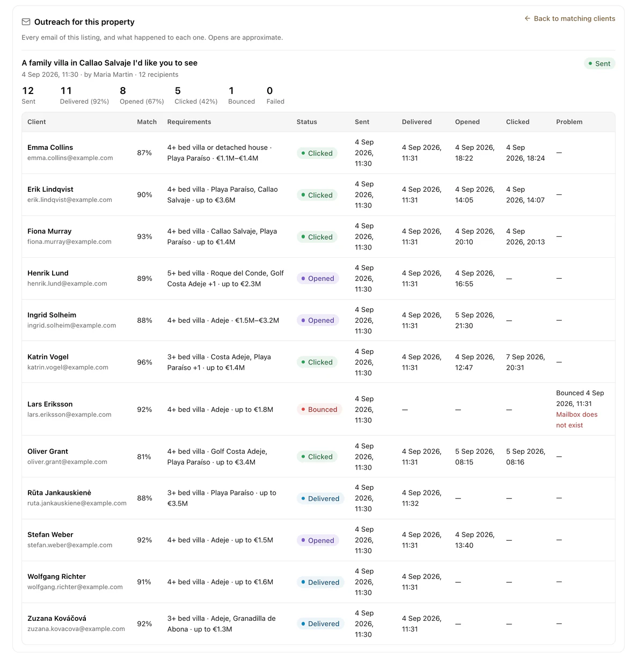
Task: Go back to matching clients
Action: point(570,18)
